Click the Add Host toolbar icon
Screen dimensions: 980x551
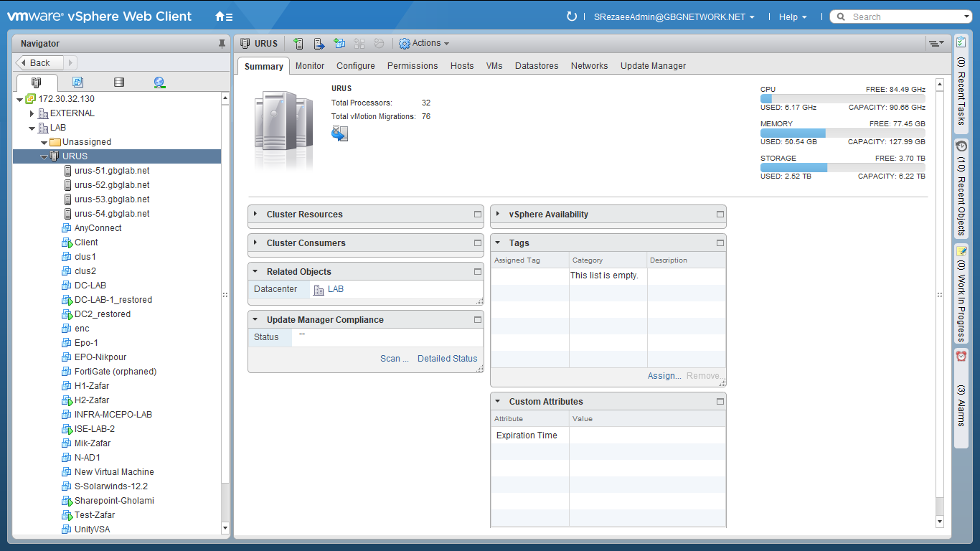pos(299,44)
